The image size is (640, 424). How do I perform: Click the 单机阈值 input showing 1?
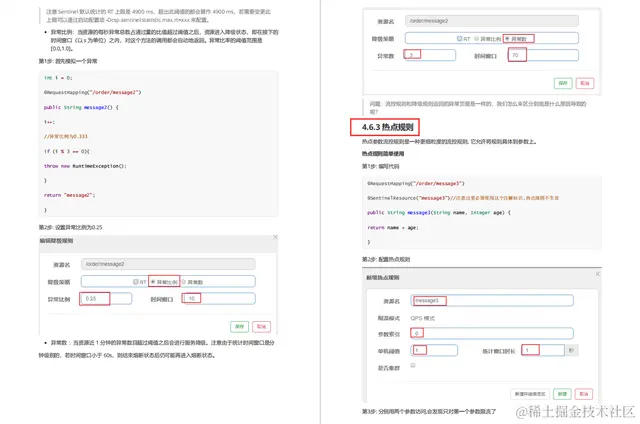(x=434, y=350)
